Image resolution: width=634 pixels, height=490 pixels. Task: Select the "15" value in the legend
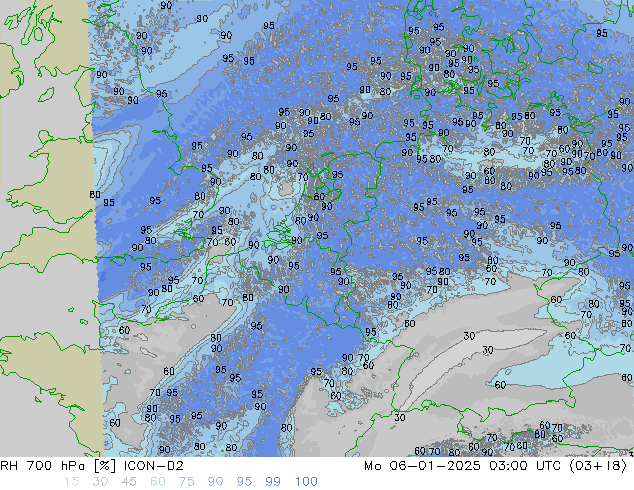pyautogui.click(x=71, y=482)
